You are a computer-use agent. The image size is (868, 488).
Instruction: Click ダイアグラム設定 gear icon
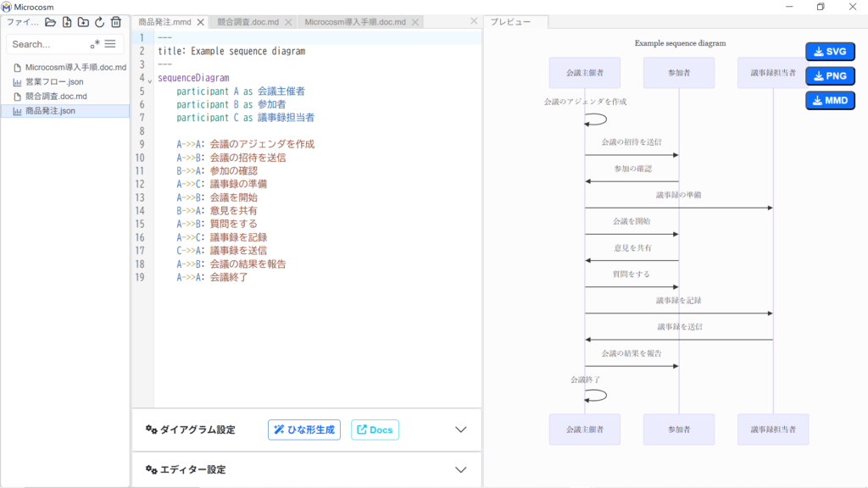pyautogui.click(x=151, y=430)
